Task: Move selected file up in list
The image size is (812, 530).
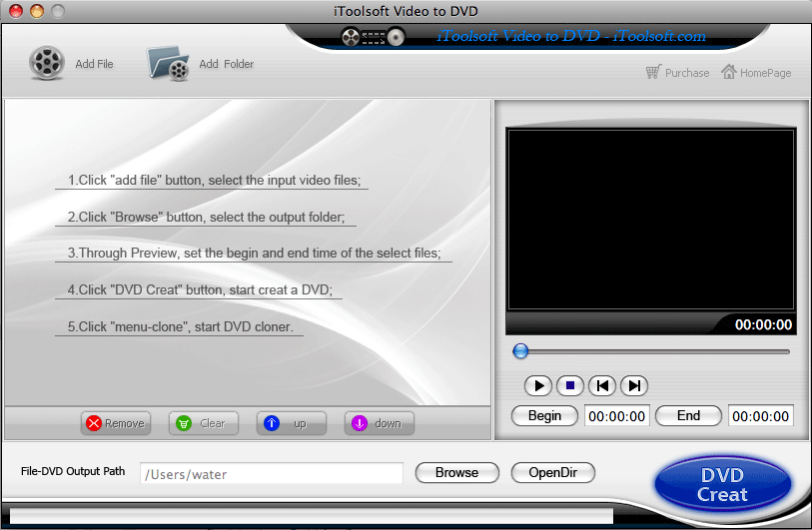Action: click(x=291, y=423)
